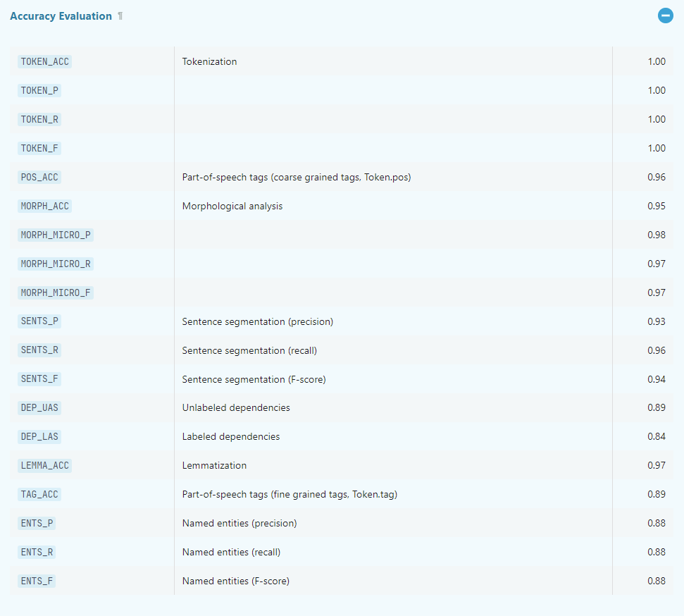Image resolution: width=684 pixels, height=616 pixels.
Task: Select the ENTS_R code label
Action: coord(37,552)
